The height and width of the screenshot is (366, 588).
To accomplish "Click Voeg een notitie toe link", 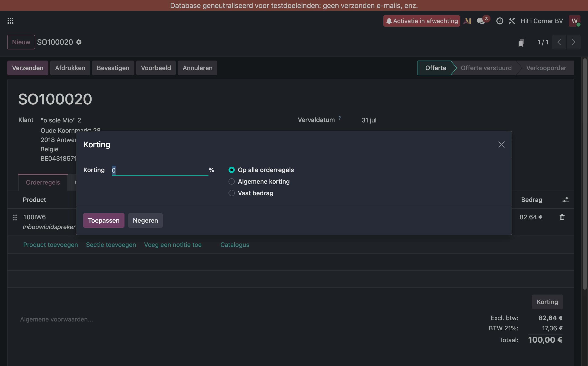I will click(173, 245).
